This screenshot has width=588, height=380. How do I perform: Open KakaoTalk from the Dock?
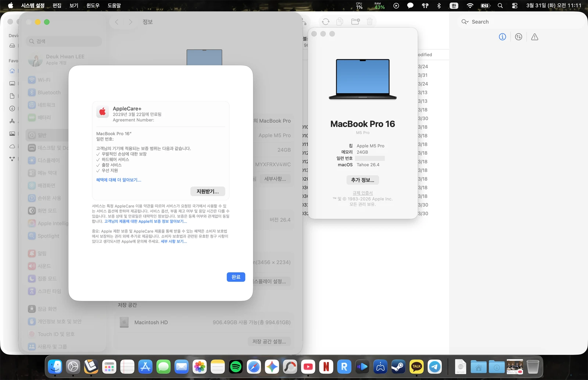(x=416, y=366)
